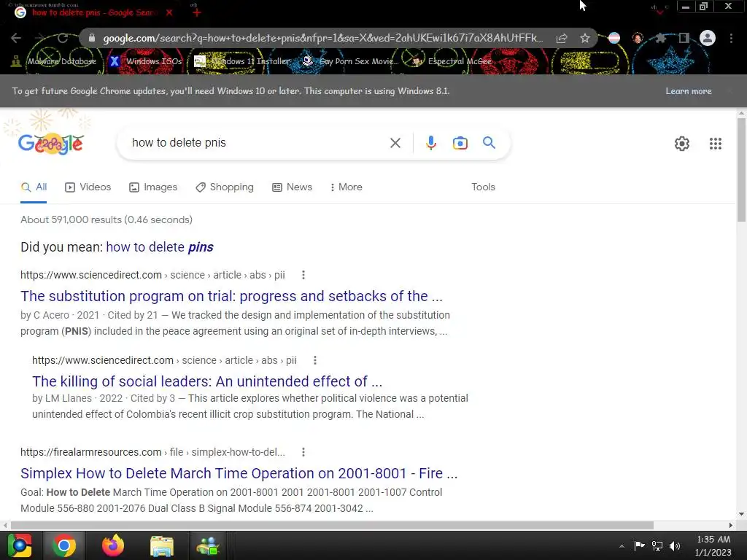Start voice search with microphone icon
The height and width of the screenshot is (560, 747).
click(x=430, y=143)
